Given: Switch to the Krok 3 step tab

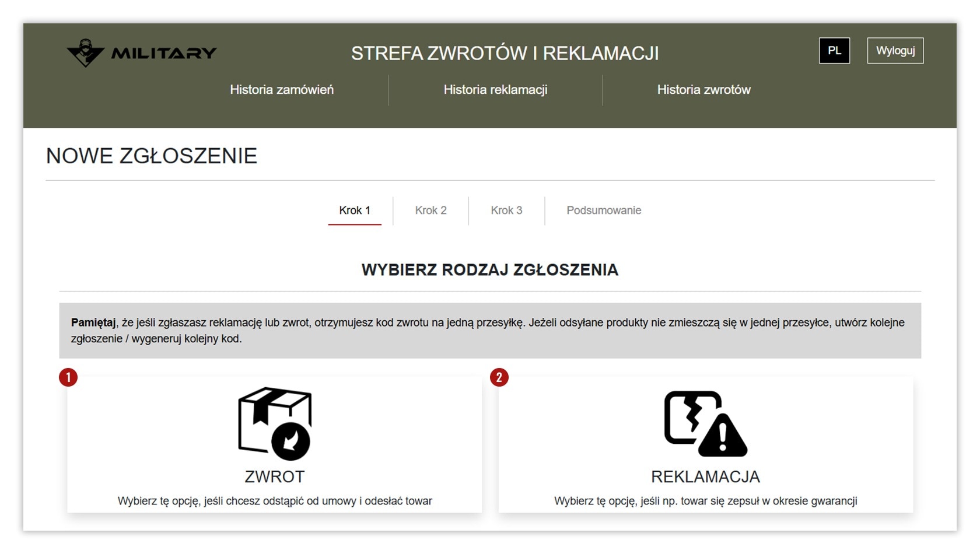Looking at the screenshot, I should click(x=506, y=211).
